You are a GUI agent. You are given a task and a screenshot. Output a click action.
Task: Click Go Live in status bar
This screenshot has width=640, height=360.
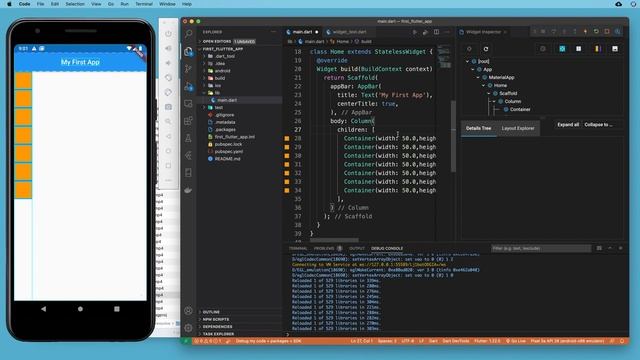516,341
